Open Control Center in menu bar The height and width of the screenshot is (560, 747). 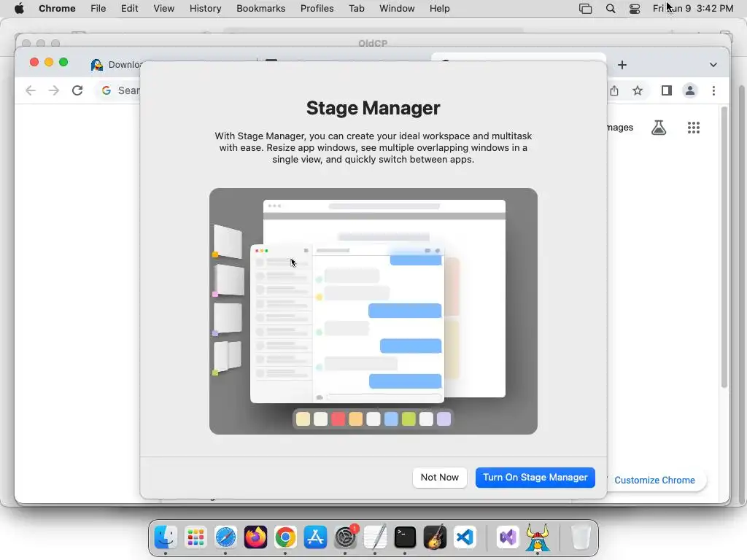tap(635, 9)
